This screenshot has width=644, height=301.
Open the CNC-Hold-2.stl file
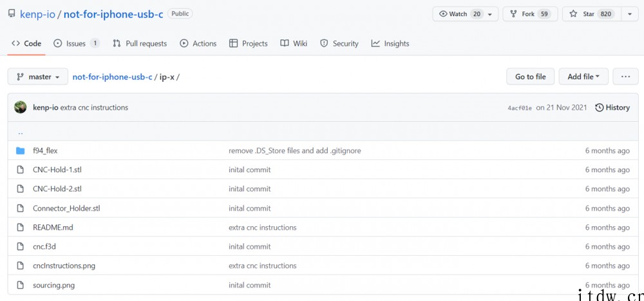click(57, 189)
